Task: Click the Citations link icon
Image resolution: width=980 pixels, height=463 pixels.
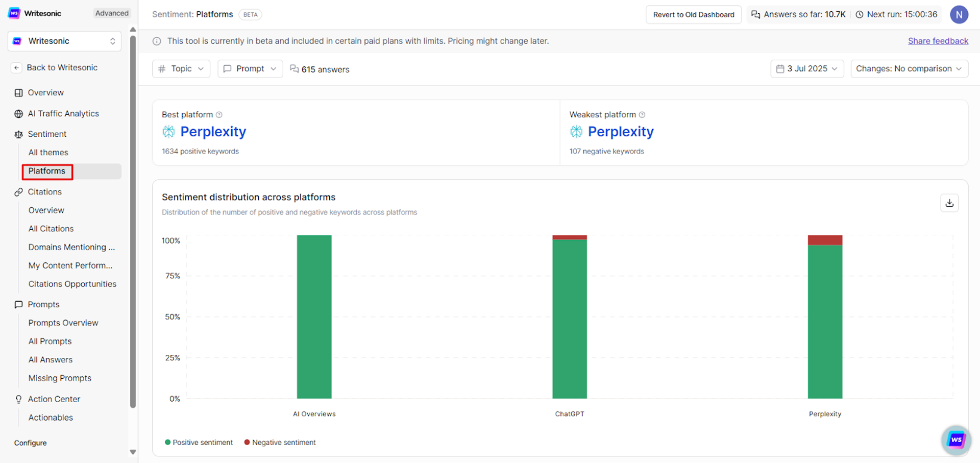Action: [x=19, y=192]
